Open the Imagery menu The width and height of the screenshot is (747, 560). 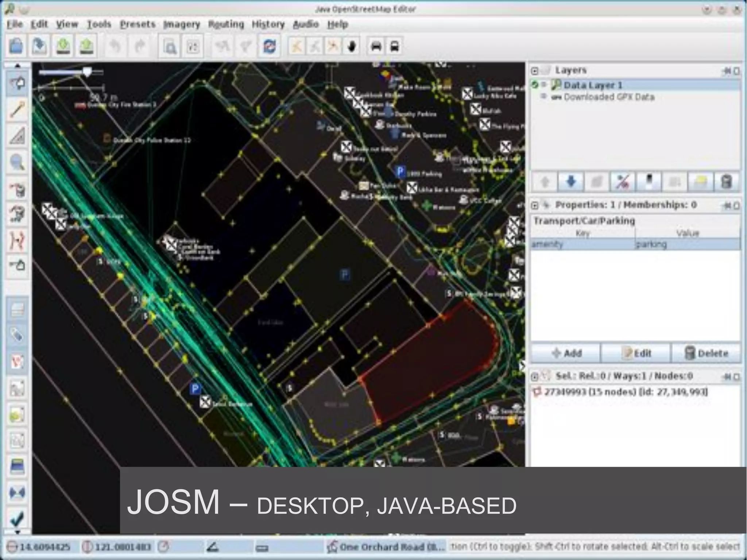[181, 24]
